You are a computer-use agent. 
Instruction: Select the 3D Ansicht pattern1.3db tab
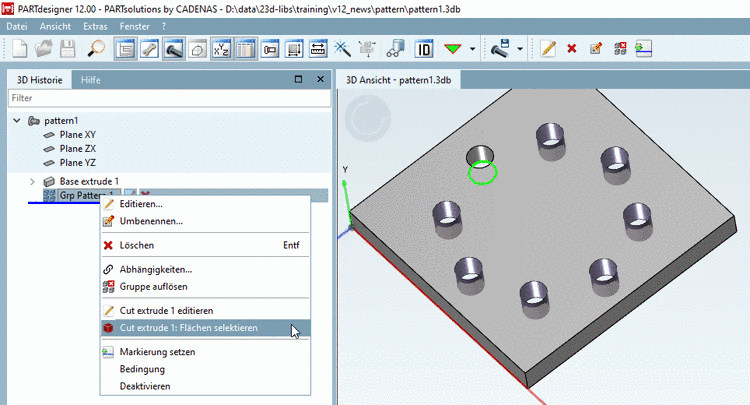398,80
